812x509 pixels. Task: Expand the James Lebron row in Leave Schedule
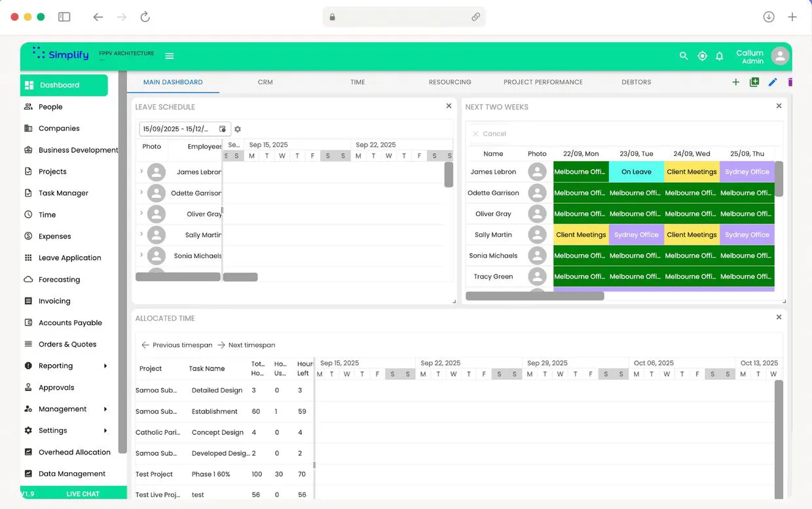[x=141, y=172]
